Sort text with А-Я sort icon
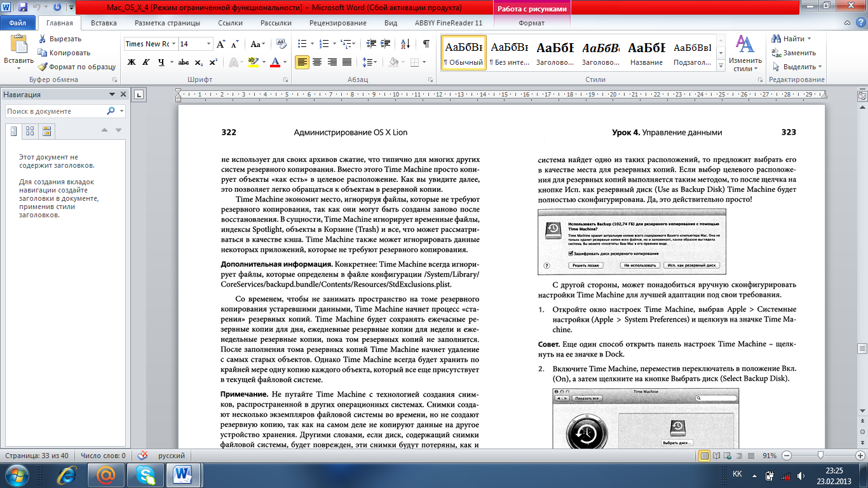Viewport: 868px width, 488px height. pyautogui.click(x=404, y=44)
